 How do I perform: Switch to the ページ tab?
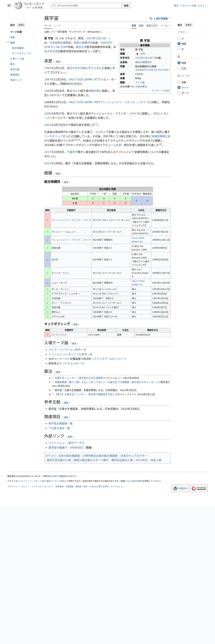(x=48, y=26)
